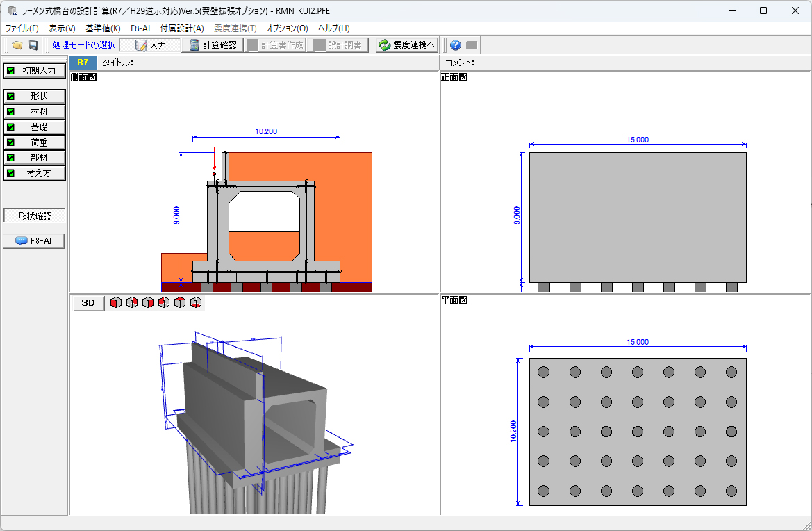Click the 9.000 dimension in side view

(x=176, y=215)
